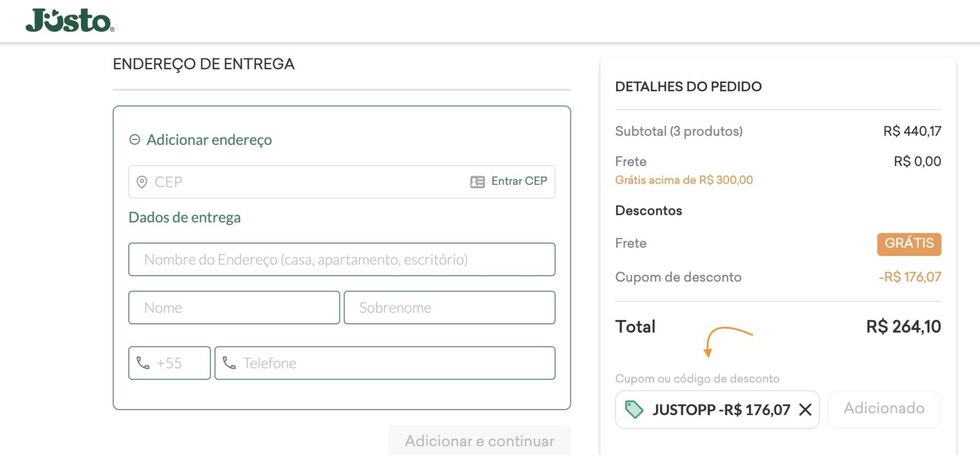Click the Adicionar e continuar button
980x455 pixels.
[x=479, y=440]
